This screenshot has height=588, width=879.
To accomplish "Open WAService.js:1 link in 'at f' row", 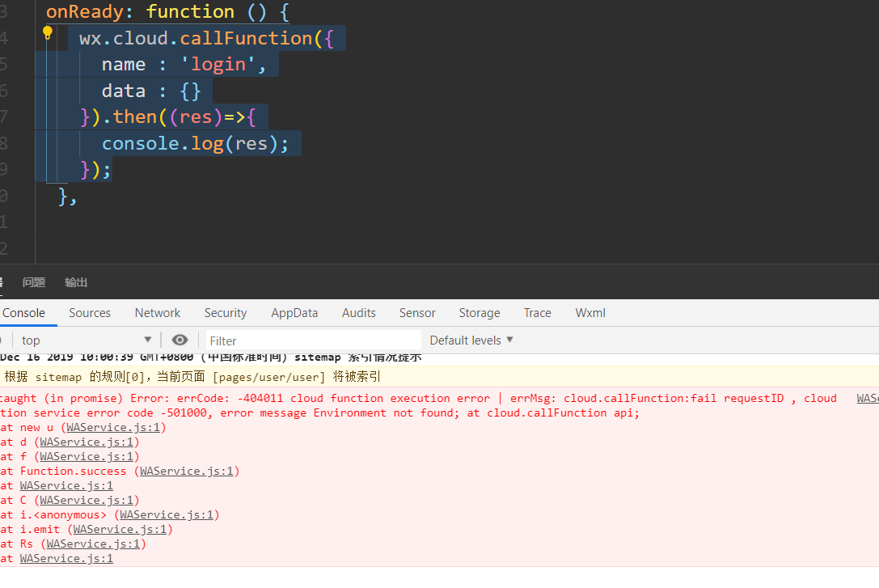I will click(87, 457).
